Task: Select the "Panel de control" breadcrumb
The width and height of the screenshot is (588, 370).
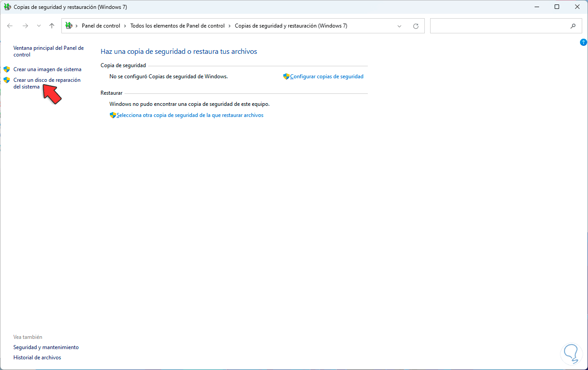Action: click(x=101, y=26)
